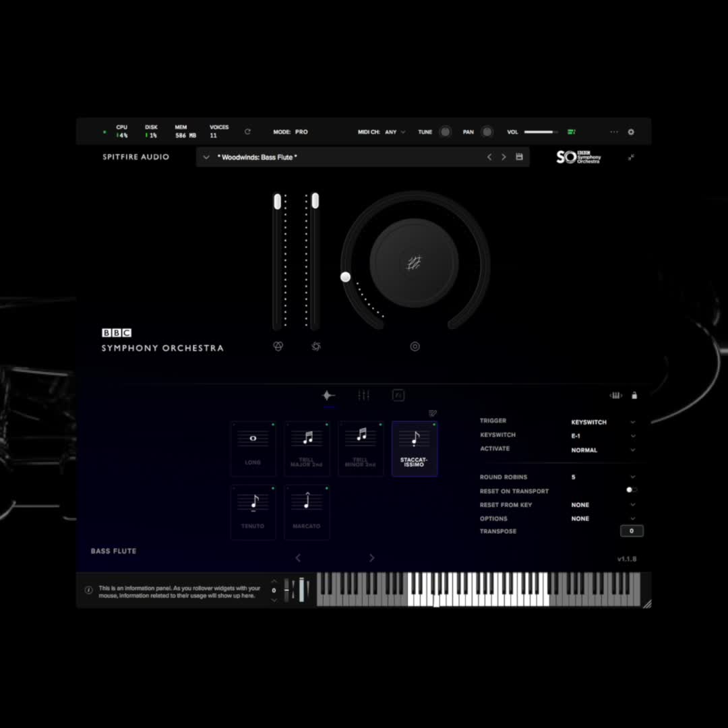
Task: Click the previous page arrow below techniques
Action: (x=298, y=558)
